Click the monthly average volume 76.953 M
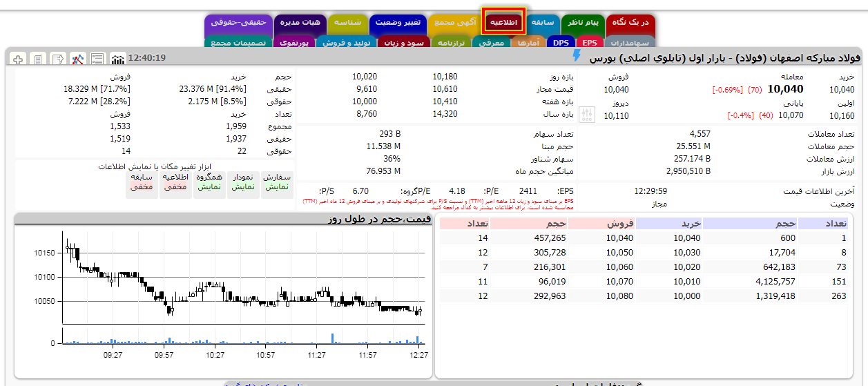Viewport: 868px width, 386px height. pos(383,171)
